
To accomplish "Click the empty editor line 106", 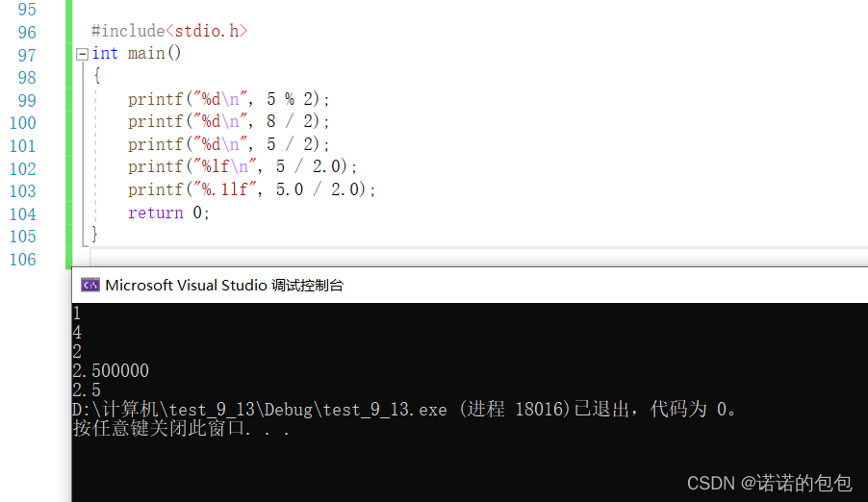I will [x=479, y=258].
